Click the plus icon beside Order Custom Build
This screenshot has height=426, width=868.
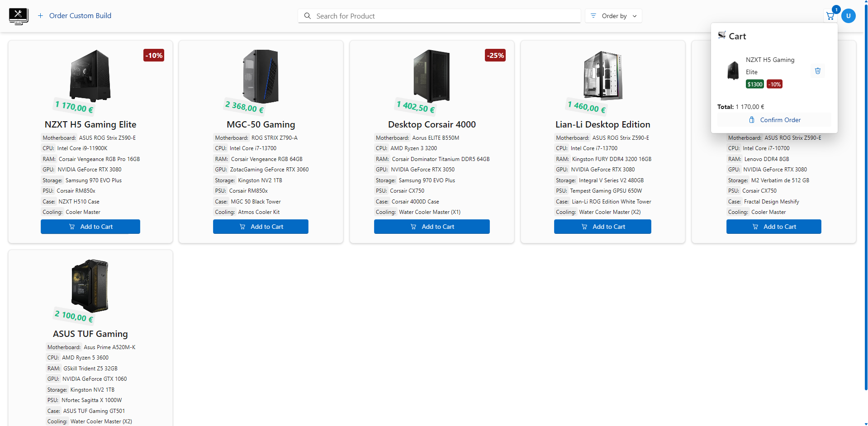click(x=40, y=16)
